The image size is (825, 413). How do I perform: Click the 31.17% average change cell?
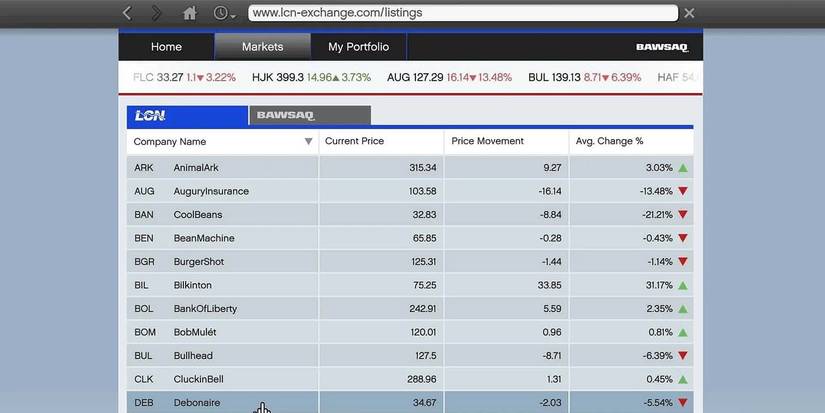click(631, 285)
